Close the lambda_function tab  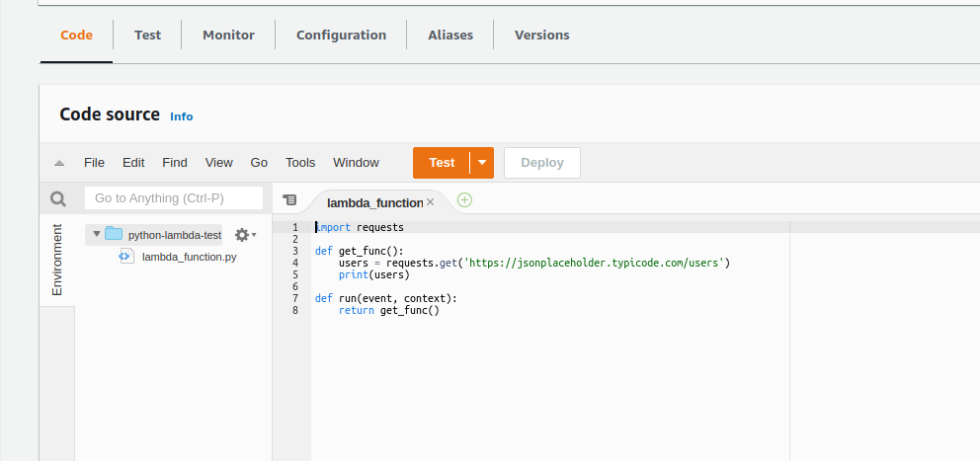(430, 201)
